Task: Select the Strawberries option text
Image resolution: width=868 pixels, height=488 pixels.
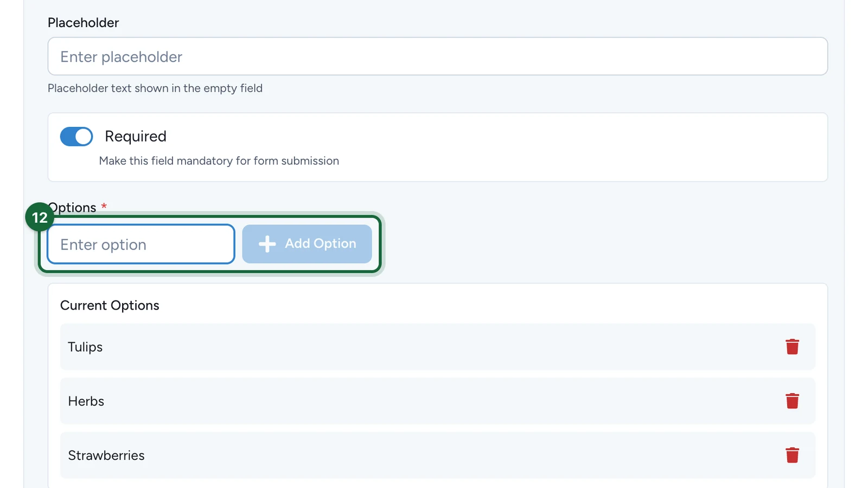Action: click(106, 455)
